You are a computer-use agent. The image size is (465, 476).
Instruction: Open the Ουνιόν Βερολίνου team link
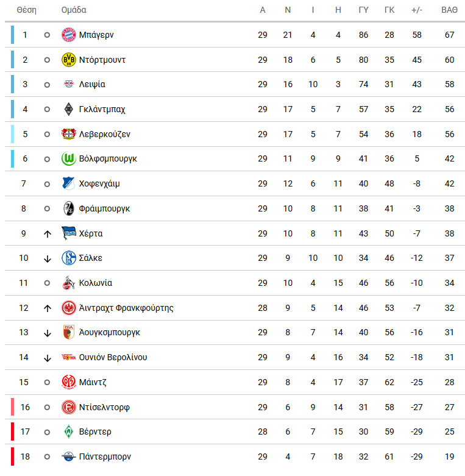tap(113, 357)
